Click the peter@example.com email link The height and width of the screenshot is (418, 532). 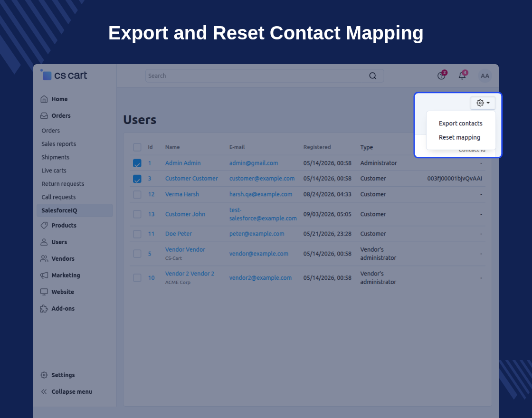tap(257, 233)
